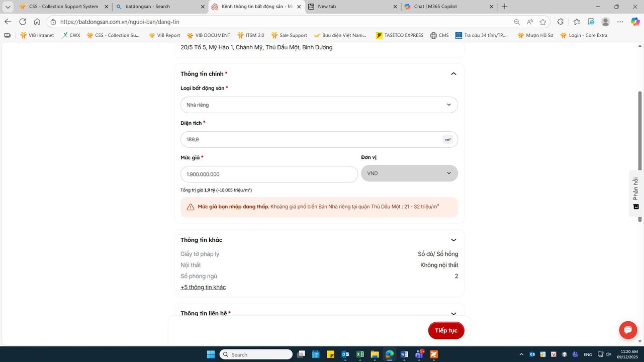This screenshot has height=362, width=644.
Task: Click the red chat support bubble icon
Action: pos(627,330)
